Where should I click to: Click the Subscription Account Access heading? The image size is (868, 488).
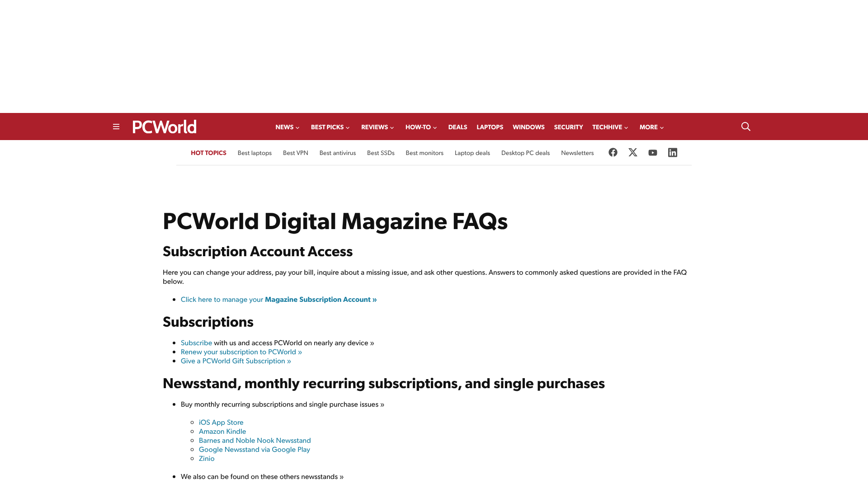click(x=258, y=252)
